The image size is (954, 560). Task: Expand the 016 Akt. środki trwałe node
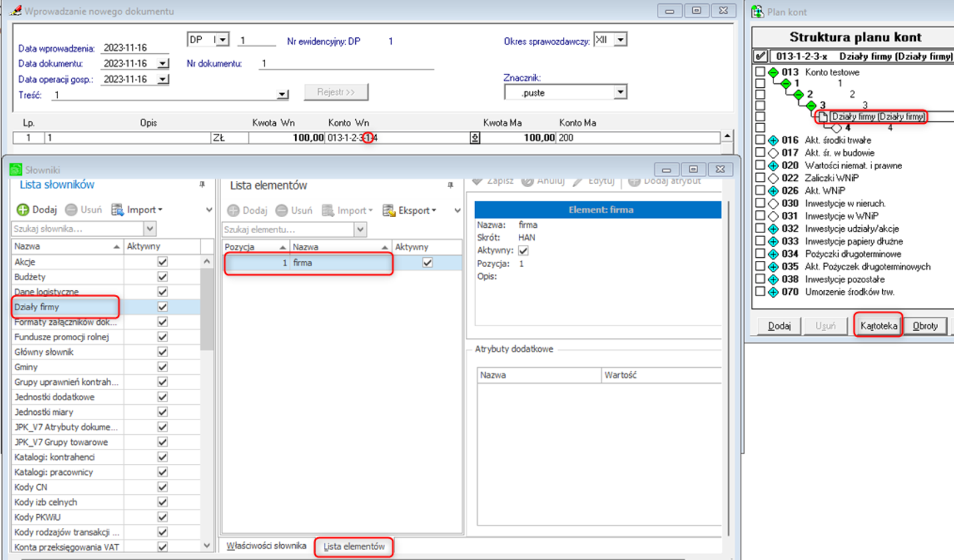coord(773,140)
